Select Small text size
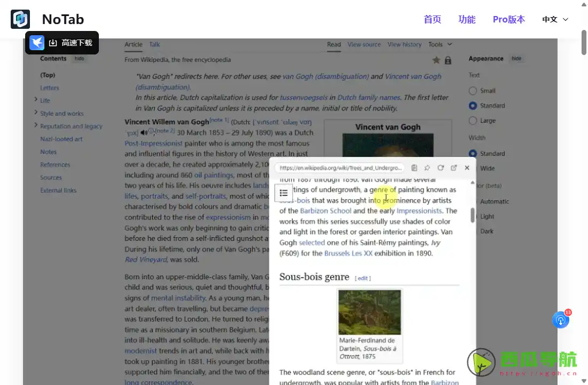The height and width of the screenshot is (385, 588). point(473,91)
